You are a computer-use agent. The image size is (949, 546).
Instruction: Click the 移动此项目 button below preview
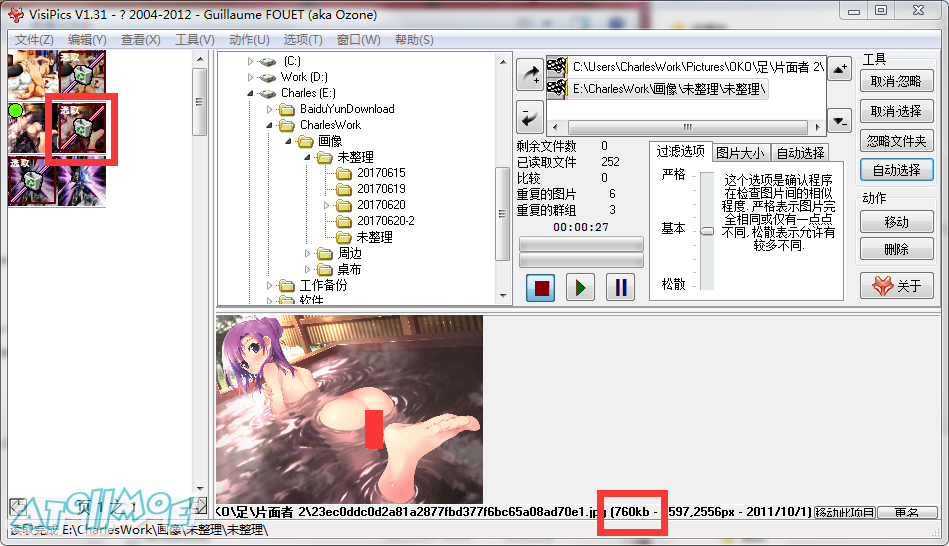click(x=844, y=512)
